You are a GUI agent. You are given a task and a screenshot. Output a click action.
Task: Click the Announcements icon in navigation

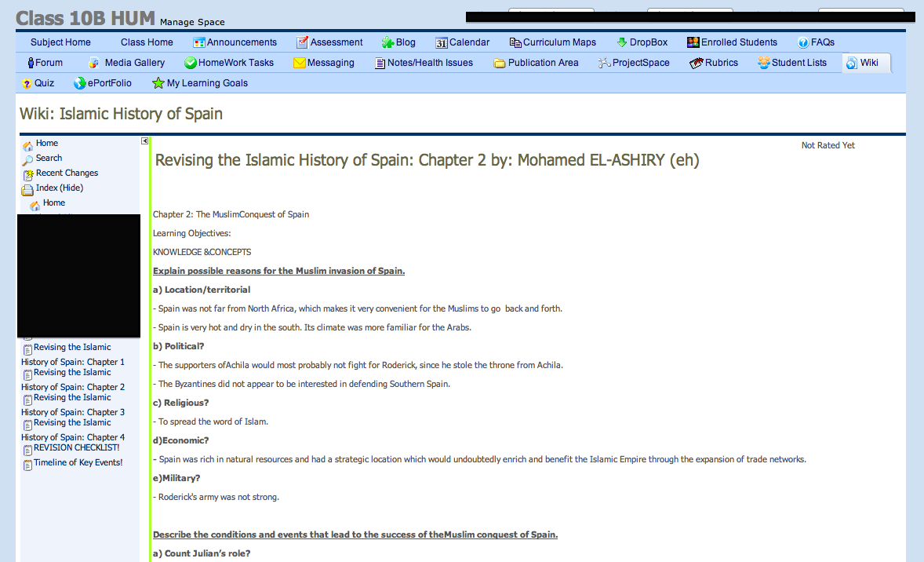[199, 42]
